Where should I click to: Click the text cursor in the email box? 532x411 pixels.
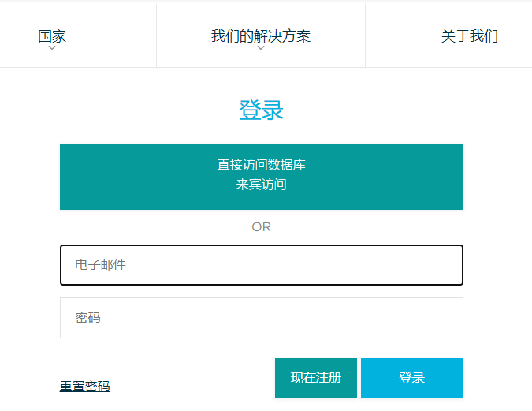(x=76, y=265)
